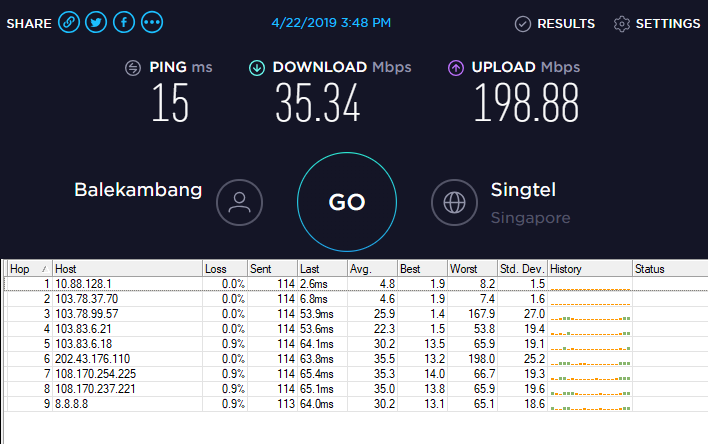Open more share options ellipsis icon

click(x=152, y=22)
